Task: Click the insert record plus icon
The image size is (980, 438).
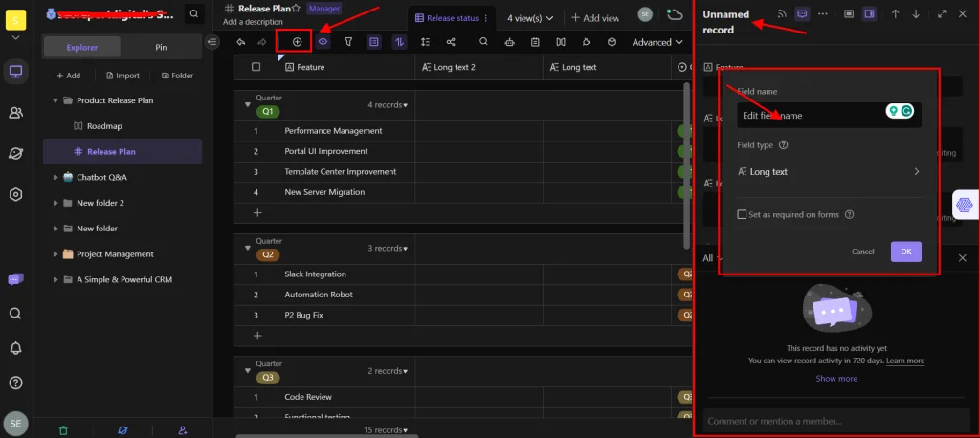Action: point(297,42)
